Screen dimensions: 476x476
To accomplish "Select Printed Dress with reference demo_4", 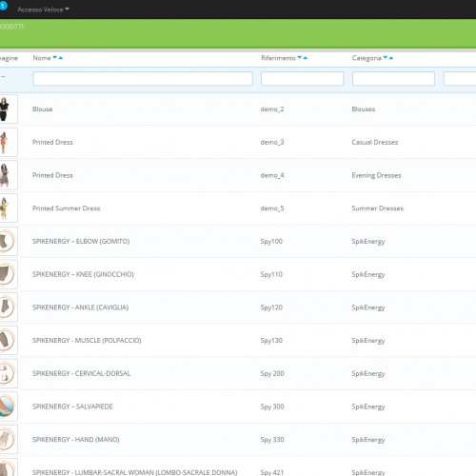I will coord(52,175).
